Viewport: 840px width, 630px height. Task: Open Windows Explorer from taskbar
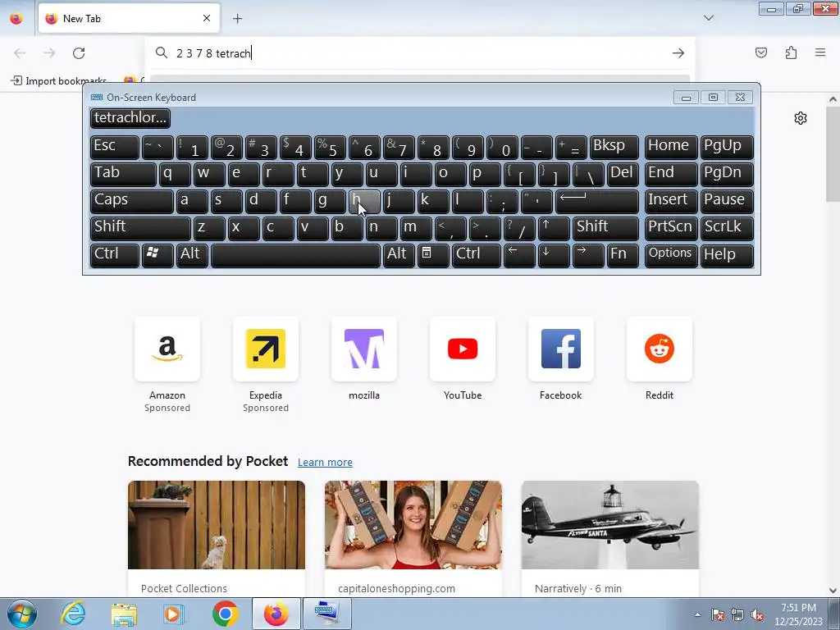pyautogui.click(x=124, y=614)
